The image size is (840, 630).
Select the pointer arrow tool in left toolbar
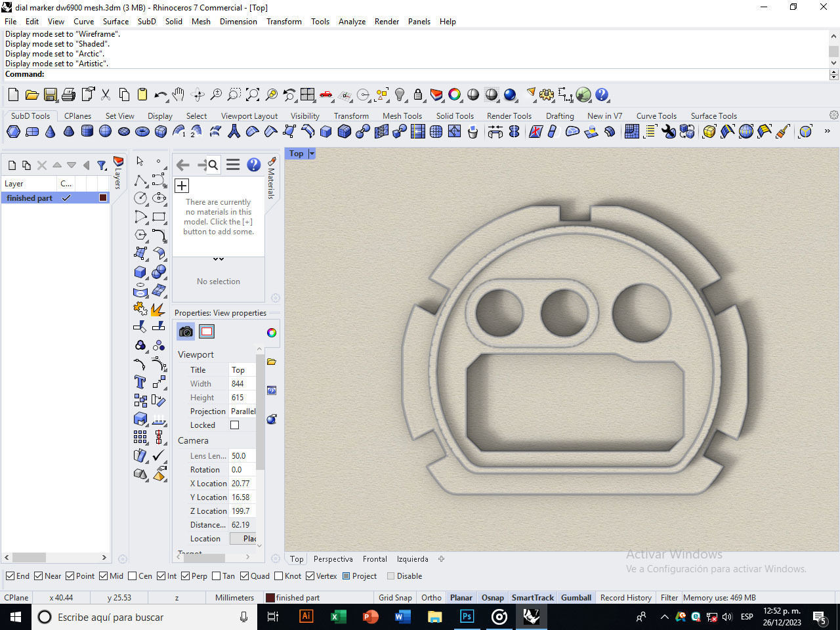140,161
